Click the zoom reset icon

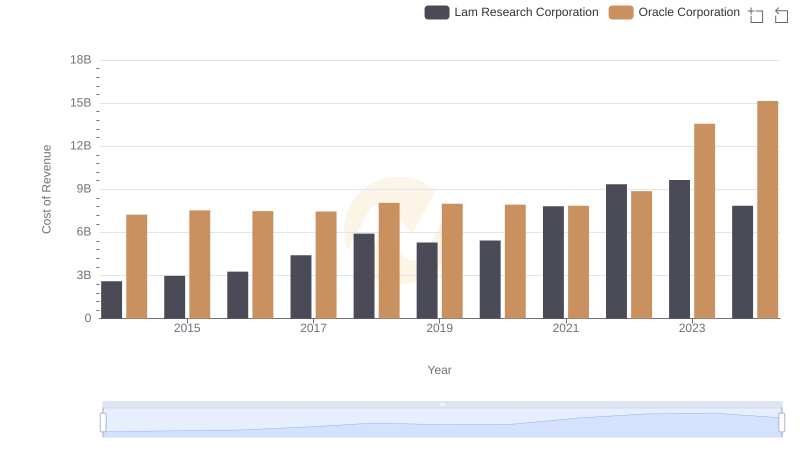tap(781, 15)
